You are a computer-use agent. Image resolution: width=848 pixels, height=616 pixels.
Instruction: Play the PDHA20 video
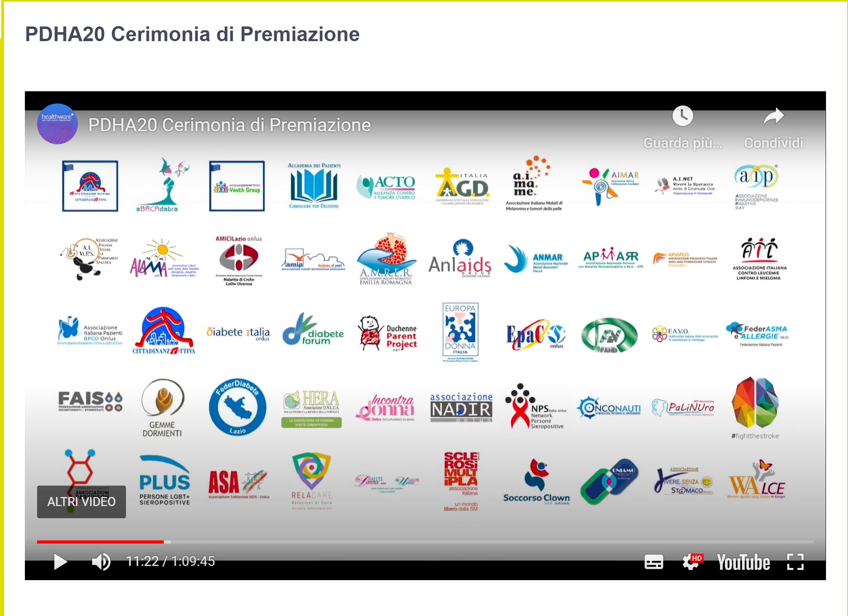coord(60,561)
